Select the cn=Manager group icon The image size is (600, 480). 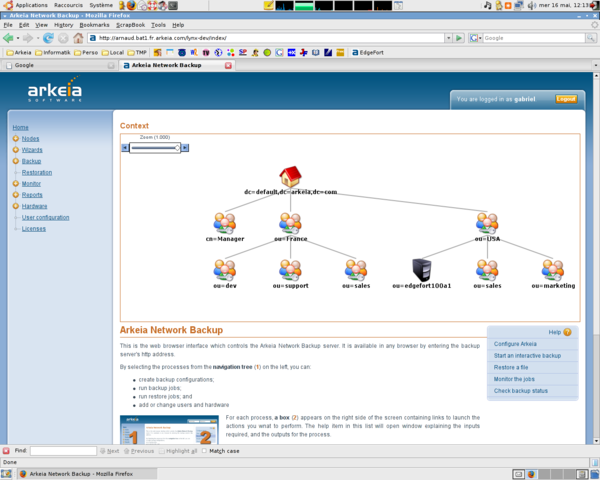tap(225, 223)
